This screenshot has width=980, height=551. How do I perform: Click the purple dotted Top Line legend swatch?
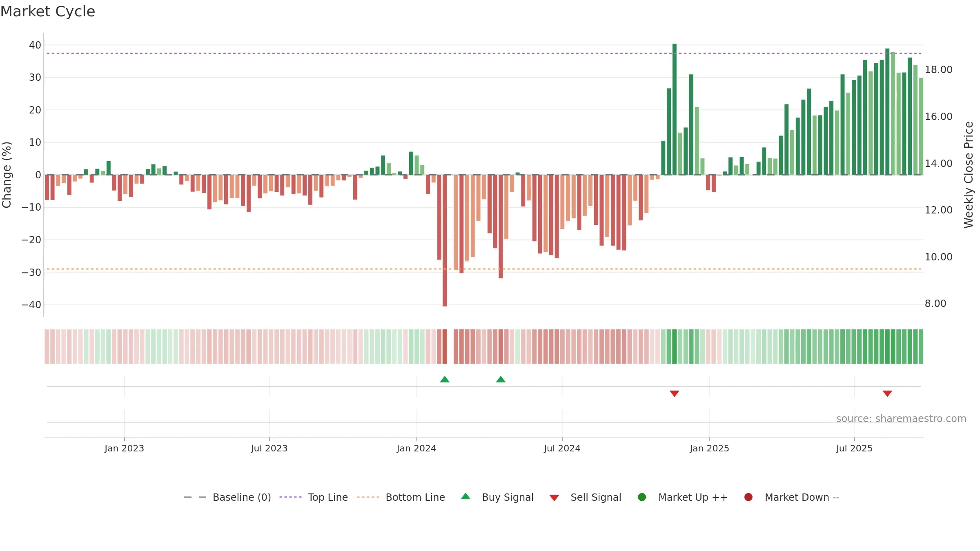(290, 497)
